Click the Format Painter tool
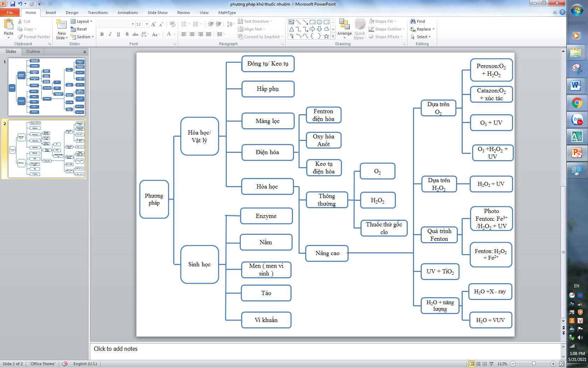Image resolution: width=588 pixels, height=368 pixels. [x=34, y=37]
